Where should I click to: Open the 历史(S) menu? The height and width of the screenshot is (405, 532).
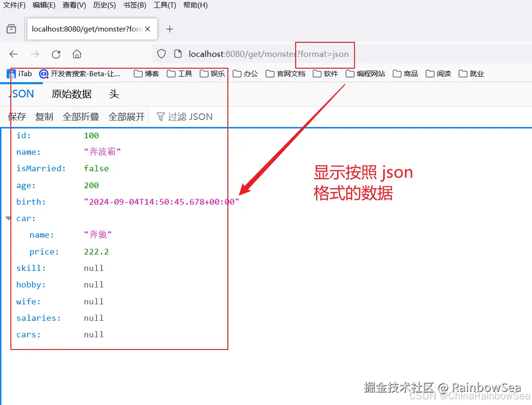coord(105,5)
